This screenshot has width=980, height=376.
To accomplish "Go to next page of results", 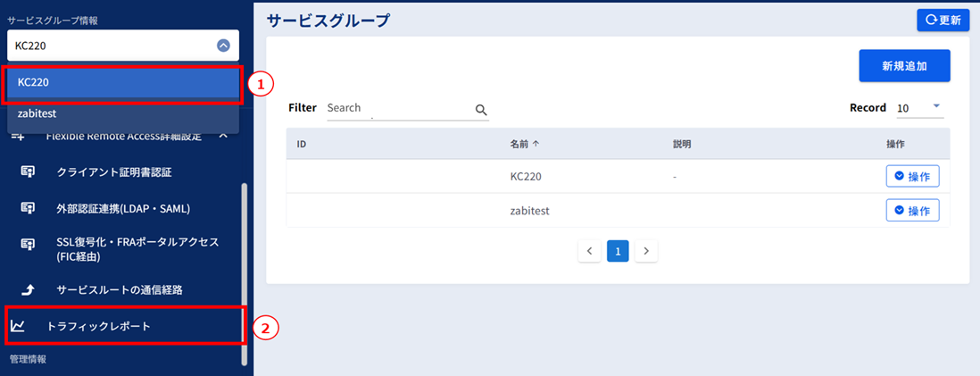I will pos(647,251).
